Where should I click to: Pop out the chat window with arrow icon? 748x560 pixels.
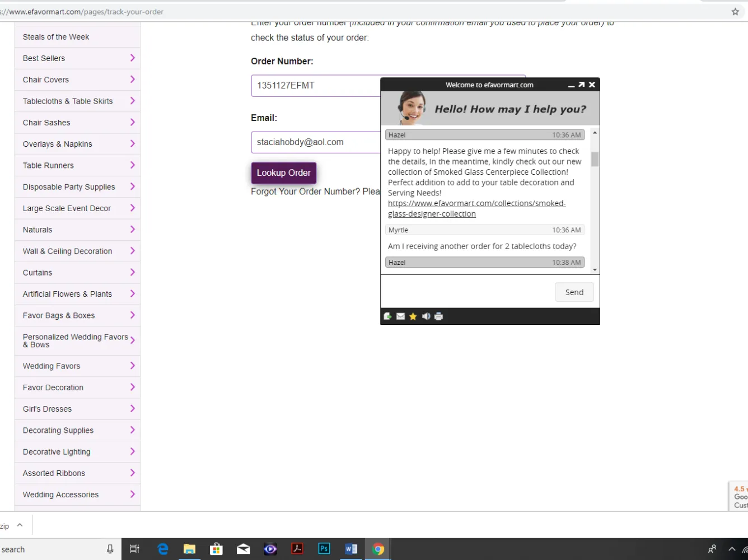pyautogui.click(x=581, y=85)
